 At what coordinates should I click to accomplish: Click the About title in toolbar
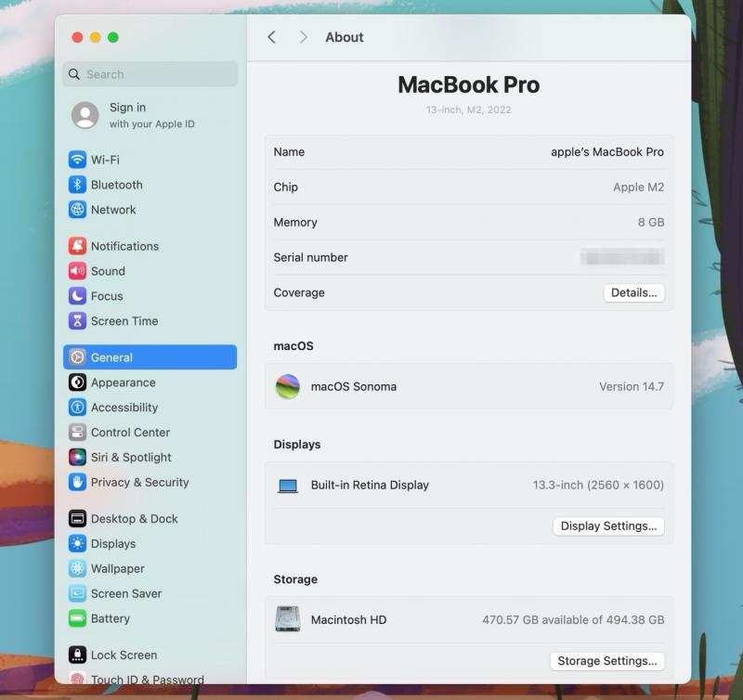point(345,37)
